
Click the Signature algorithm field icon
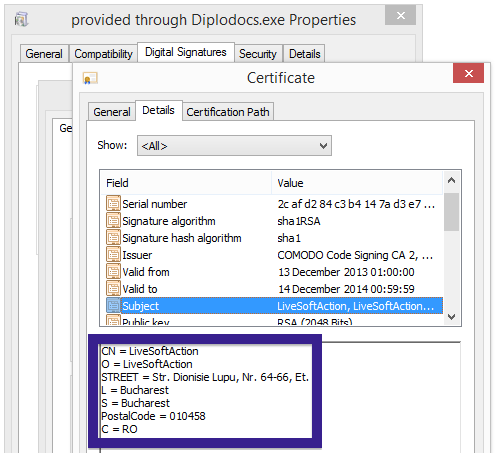pos(113,220)
